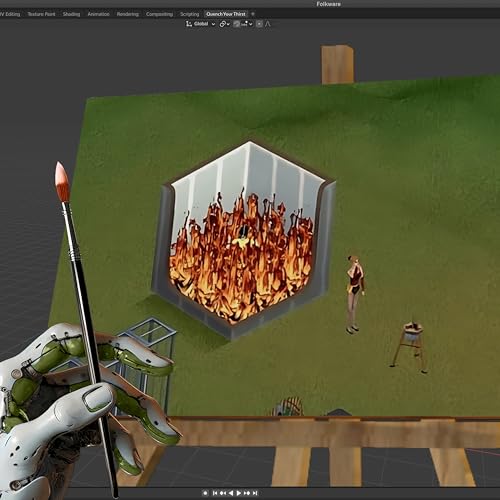This screenshot has width=500, height=500.
Task: Jump to the first frame
Action: pyautogui.click(x=215, y=493)
